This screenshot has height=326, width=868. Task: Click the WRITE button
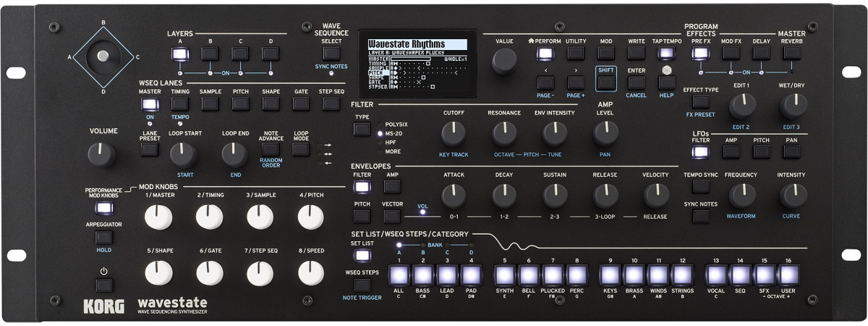pos(637,54)
